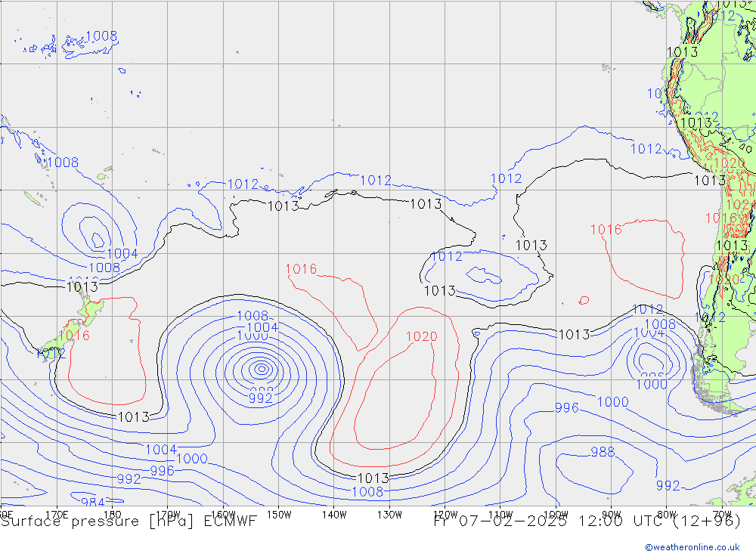Click the red '1020' label in the Pacific high
756x554 pixels.
click(x=421, y=336)
